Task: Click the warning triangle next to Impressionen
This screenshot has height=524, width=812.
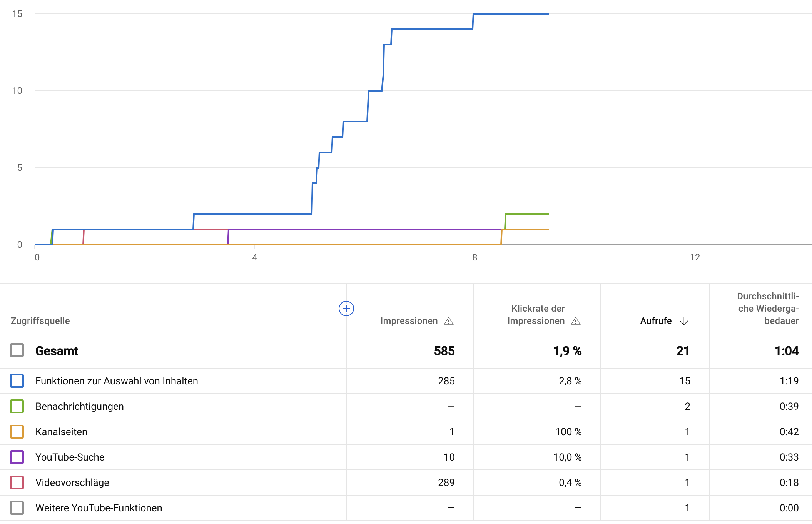Action: tap(449, 321)
